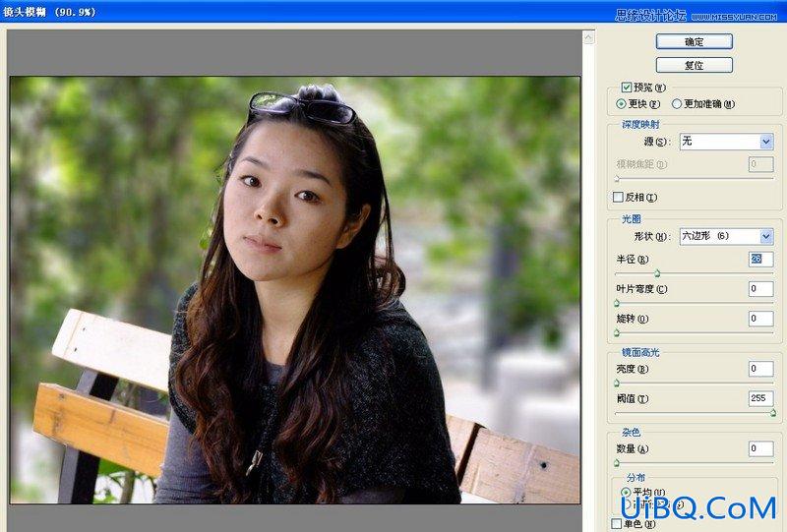Select the 更加准确 (More Accurate) radio option
787x532 pixels.
point(677,104)
